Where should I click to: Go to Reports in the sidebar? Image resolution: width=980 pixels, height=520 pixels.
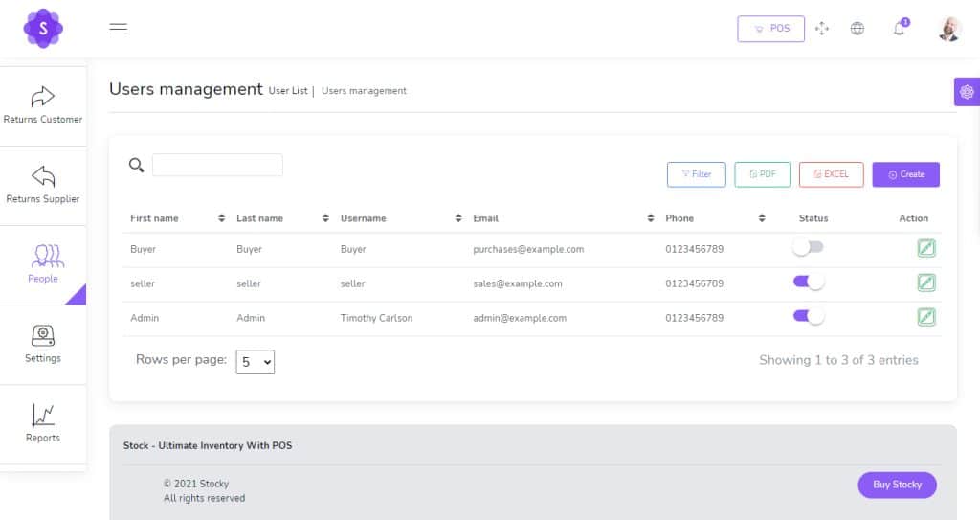pos(43,424)
